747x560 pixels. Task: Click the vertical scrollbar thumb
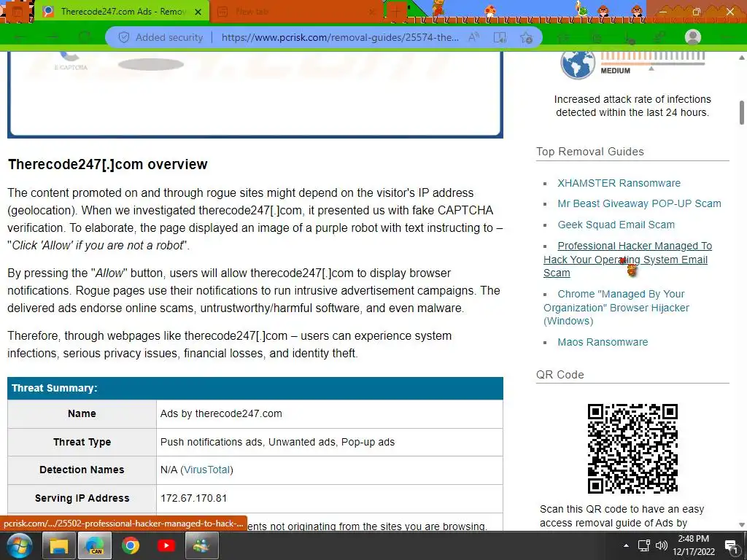tap(742, 112)
